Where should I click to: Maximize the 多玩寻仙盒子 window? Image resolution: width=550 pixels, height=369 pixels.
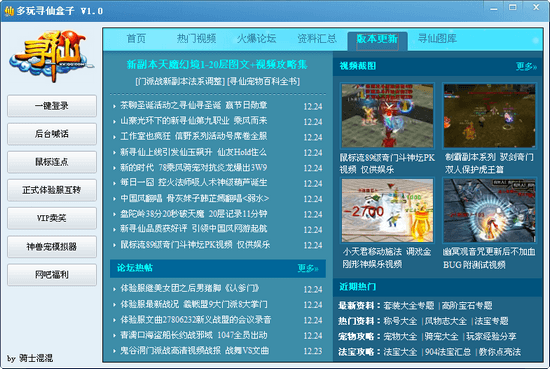pos(513,8)
